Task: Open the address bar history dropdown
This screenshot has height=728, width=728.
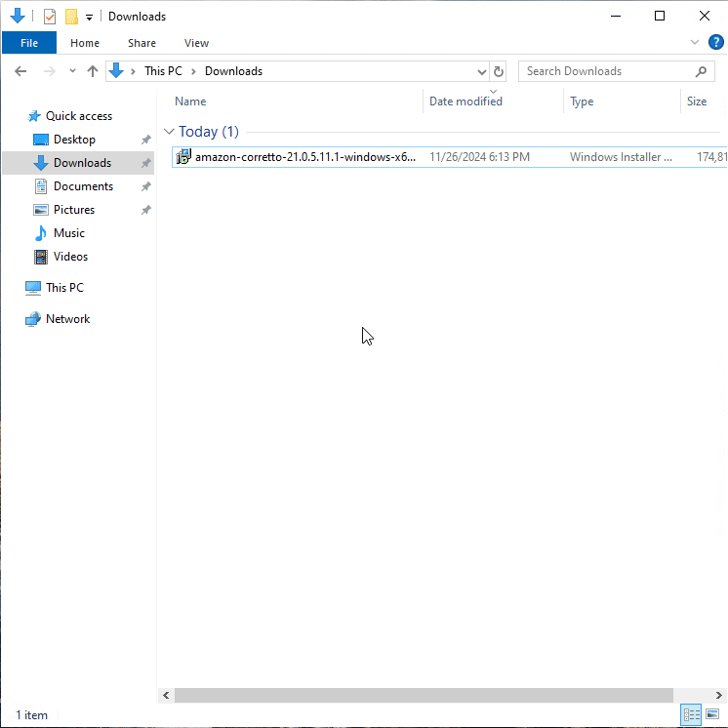Action: pyautogui.click(x=481, y=71)
